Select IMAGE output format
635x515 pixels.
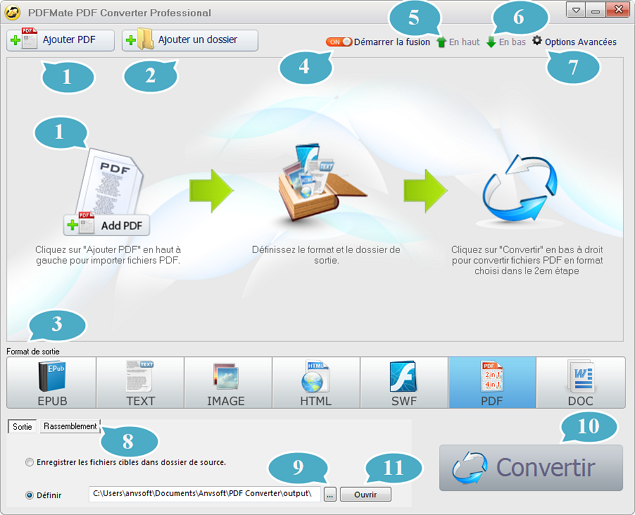pos(228,382)
